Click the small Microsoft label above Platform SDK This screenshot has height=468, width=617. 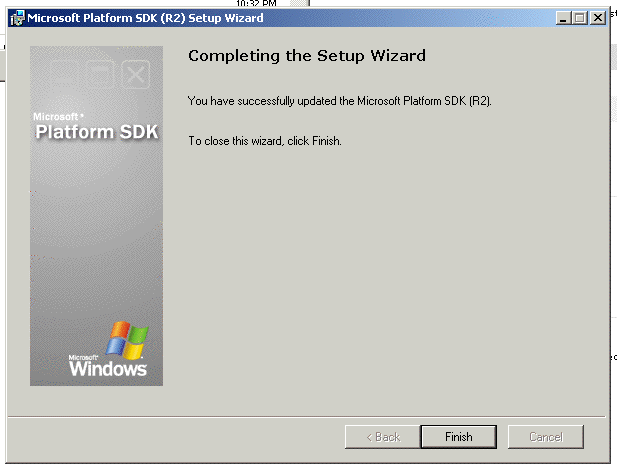pos(58,116)
